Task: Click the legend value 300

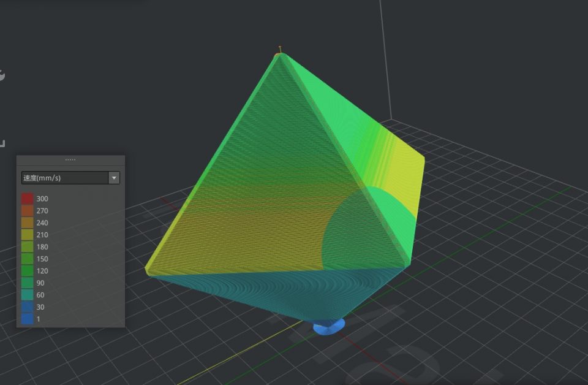Action: coord(42,199)
